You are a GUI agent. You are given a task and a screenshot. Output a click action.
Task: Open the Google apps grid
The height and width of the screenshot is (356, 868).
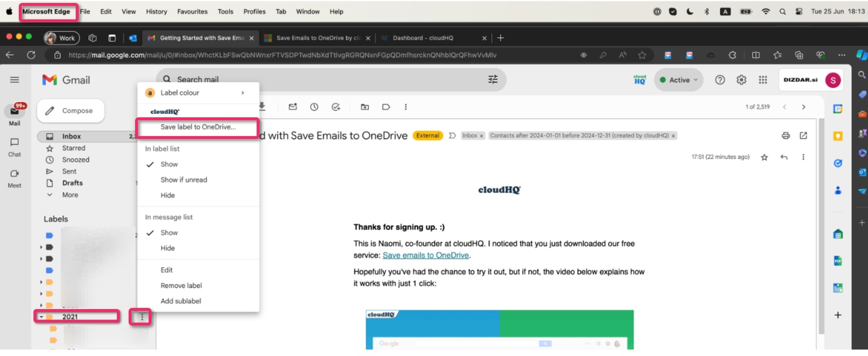coord(763,80)
